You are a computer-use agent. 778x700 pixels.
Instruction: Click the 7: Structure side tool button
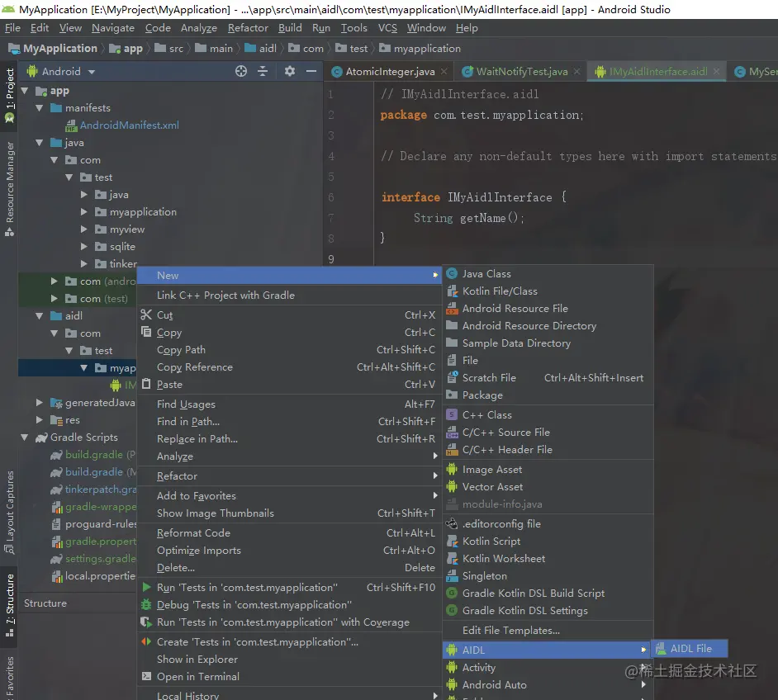(9, 605)
